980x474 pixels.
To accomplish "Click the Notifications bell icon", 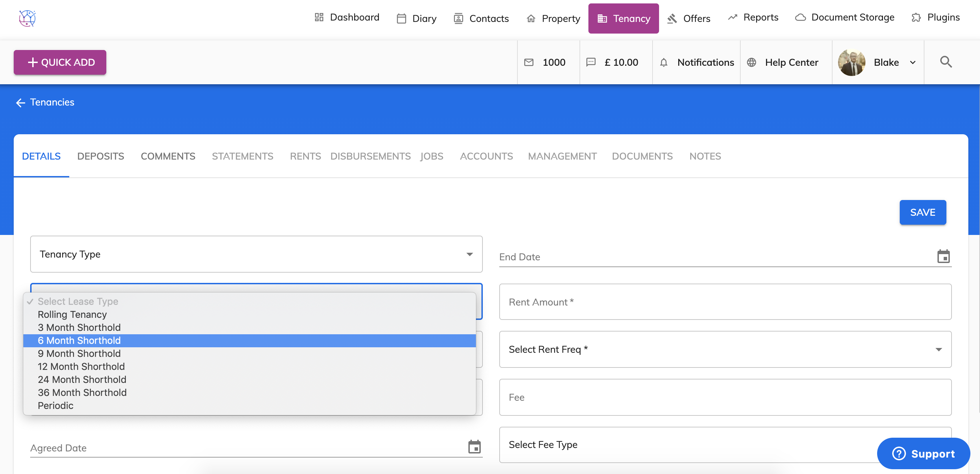I will (x=664, y=62).
